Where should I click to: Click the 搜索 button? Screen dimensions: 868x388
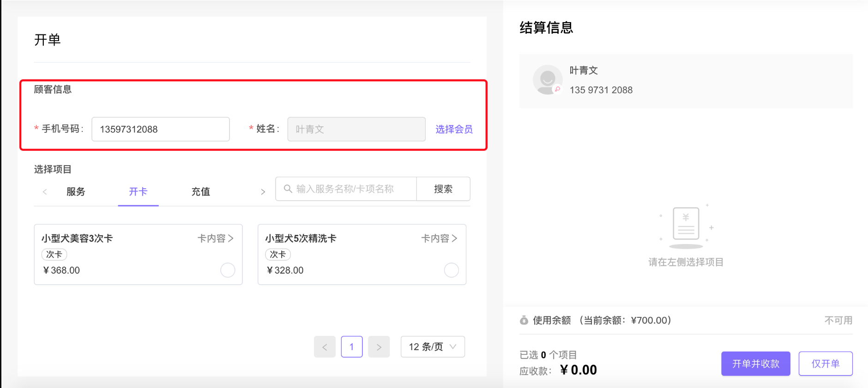[x=443, y=189]
